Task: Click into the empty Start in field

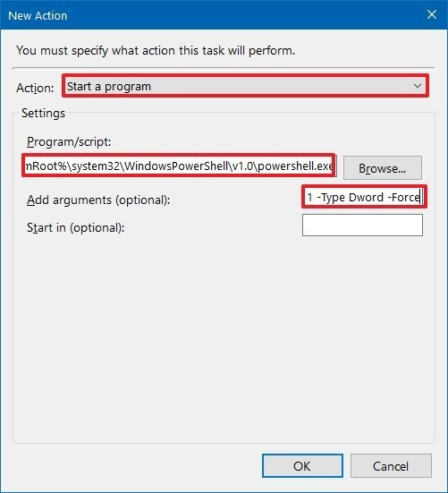Action: click(362, 225)
